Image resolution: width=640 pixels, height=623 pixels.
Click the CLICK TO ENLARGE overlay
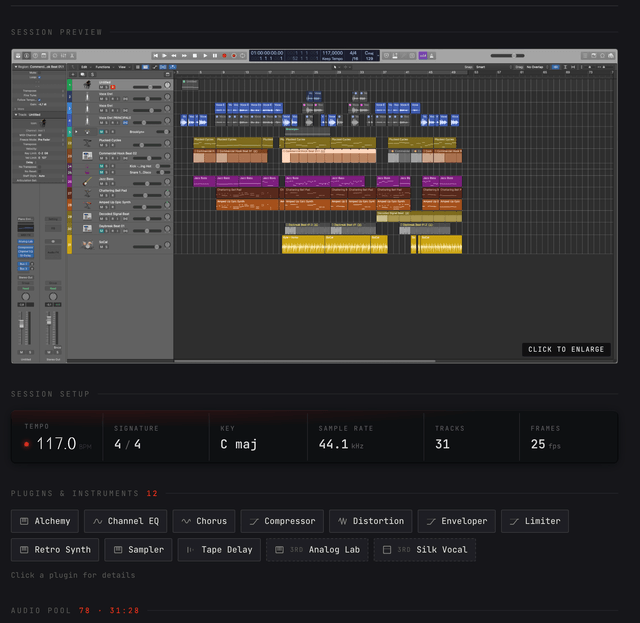[x=566, y=349]
